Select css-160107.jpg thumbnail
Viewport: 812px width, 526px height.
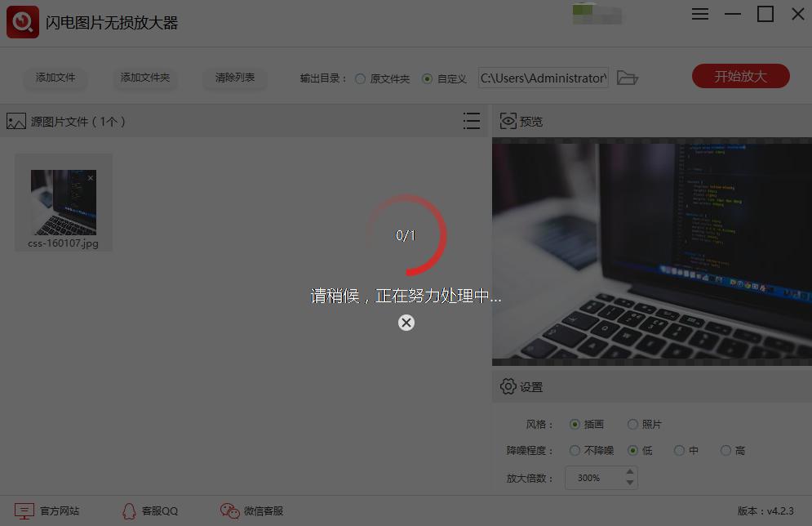(64, 202)
